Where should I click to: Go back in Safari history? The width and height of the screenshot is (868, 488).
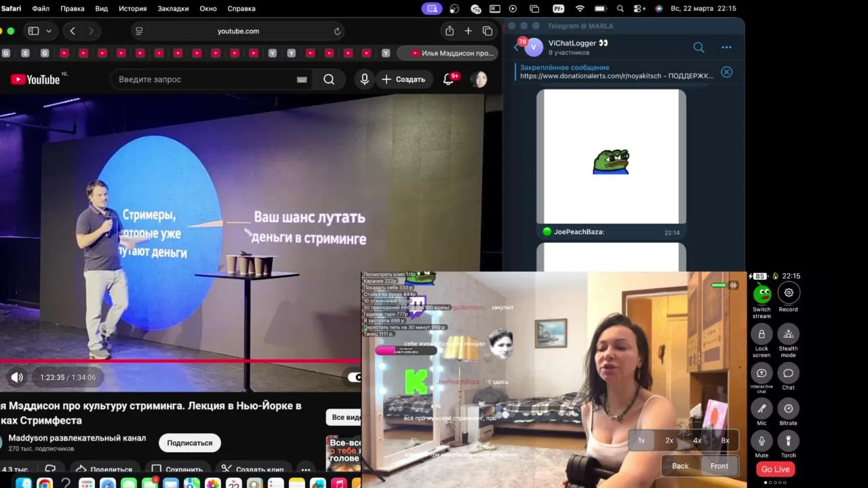[73, 31]
